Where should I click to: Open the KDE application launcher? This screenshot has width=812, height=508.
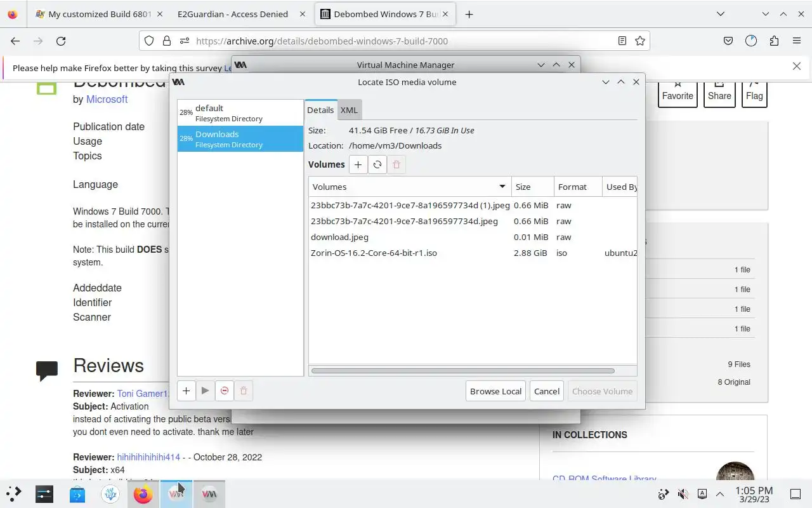click(14, 493)
